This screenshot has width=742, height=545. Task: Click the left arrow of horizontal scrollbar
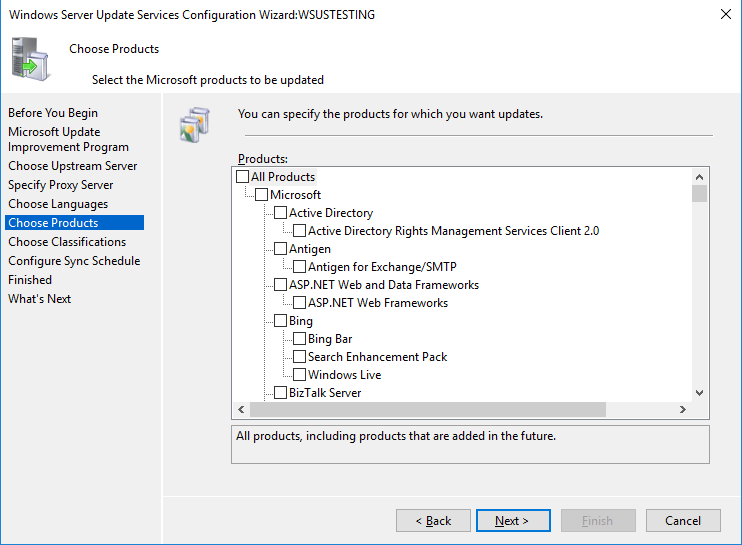click(x=241, y=409)
